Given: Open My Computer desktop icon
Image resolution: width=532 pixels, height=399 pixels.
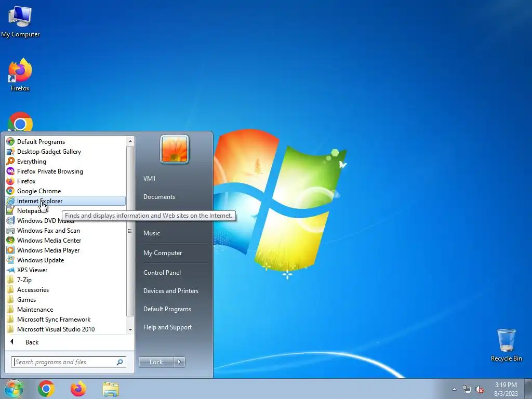Looking at the screenshot, I should (x=20, y=21).
